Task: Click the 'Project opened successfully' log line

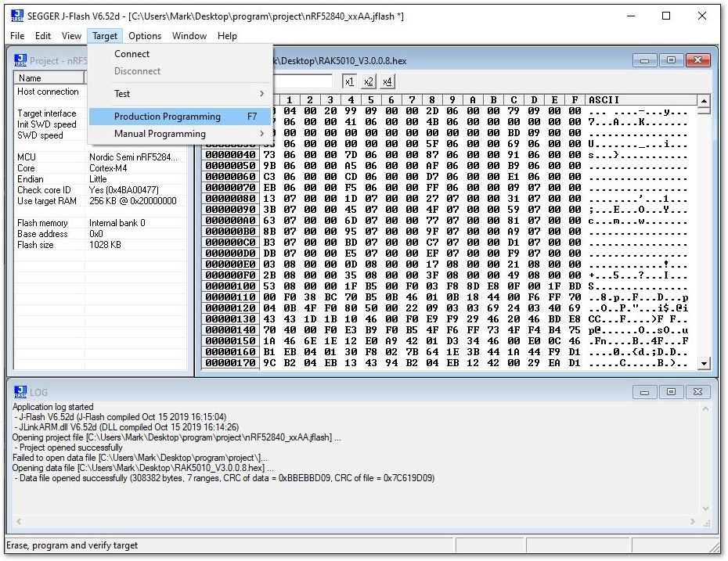Action: pos(70,448)
